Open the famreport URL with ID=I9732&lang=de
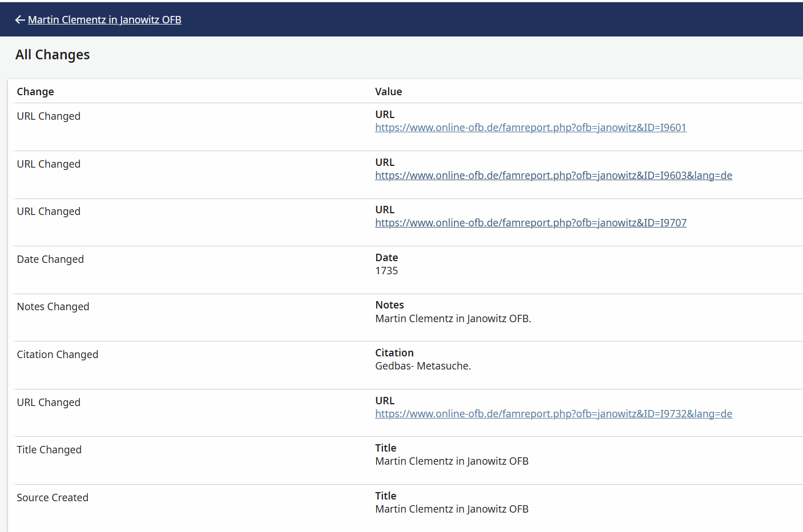This screenshot has height=532, width=803. [x=553, y=414]
